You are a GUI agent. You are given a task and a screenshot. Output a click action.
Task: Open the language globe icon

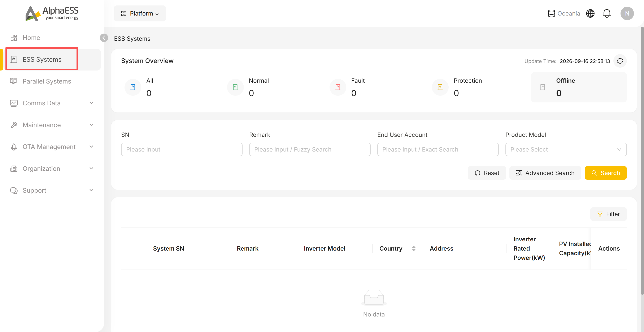pos(590,13)
